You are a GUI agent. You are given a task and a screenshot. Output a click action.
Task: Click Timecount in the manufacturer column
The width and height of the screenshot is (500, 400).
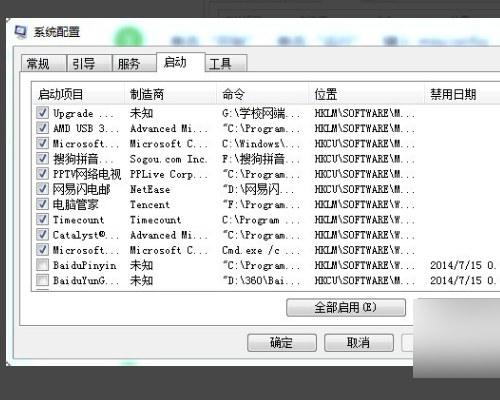click(155, 220)
